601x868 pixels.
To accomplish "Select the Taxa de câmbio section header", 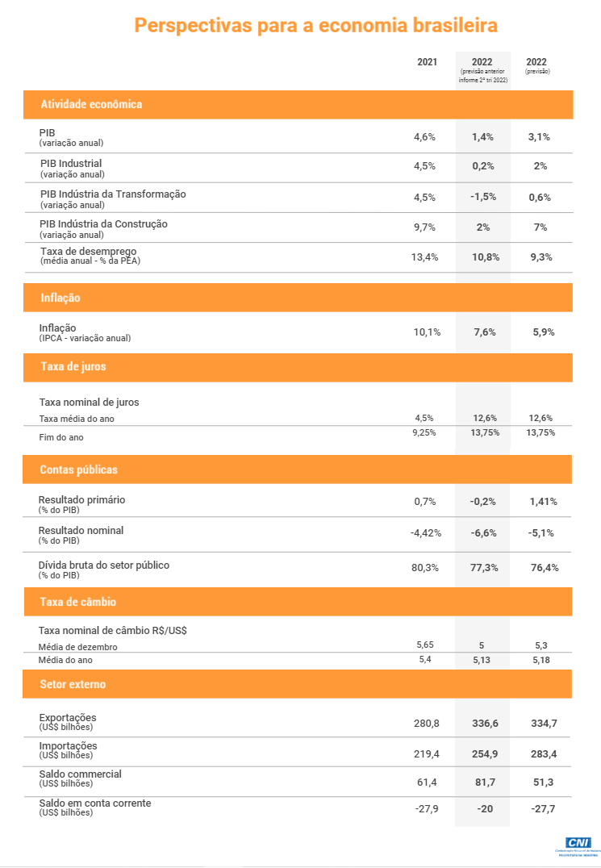I will tap(298, 602).
